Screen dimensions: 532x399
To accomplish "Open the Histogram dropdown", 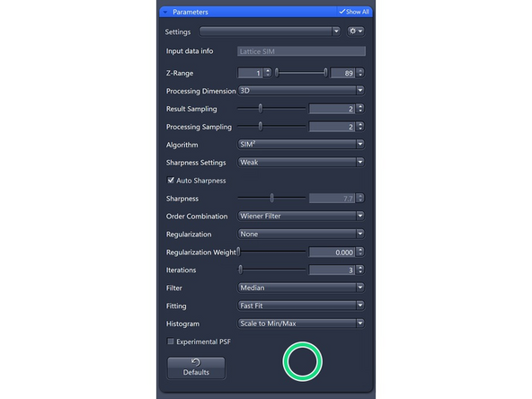I will coord(301,324).
